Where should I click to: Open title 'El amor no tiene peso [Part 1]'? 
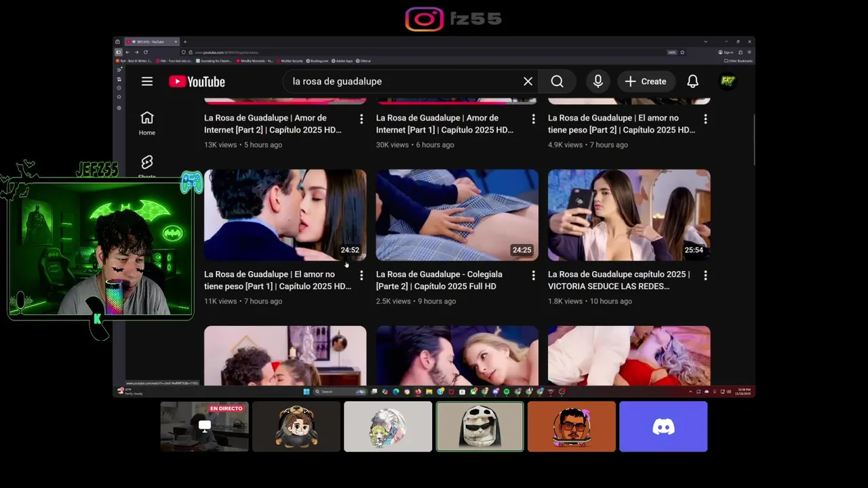tap(277, 281)
